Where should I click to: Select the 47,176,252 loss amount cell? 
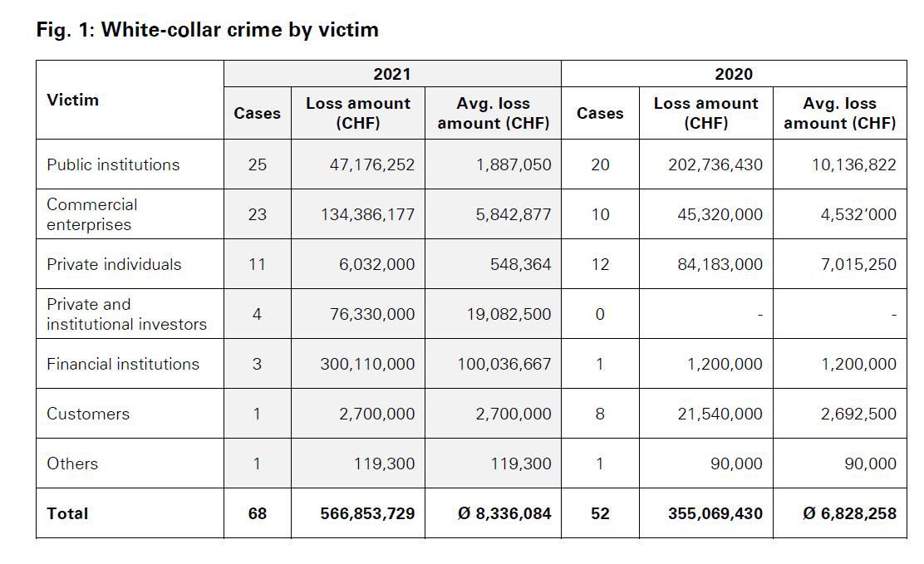[x=371, y=164]
